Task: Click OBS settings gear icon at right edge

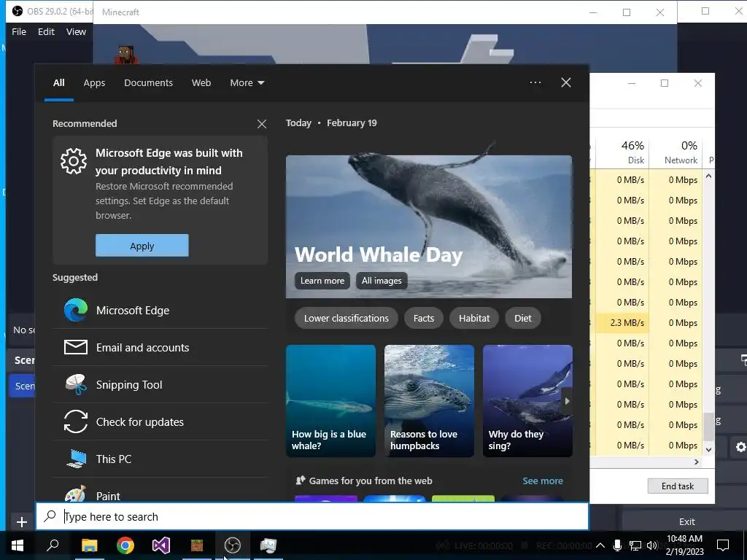Action: 740,447
